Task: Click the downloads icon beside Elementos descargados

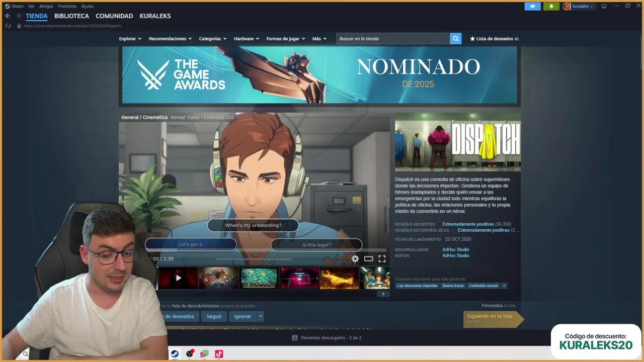Action: tap(295, 338)
